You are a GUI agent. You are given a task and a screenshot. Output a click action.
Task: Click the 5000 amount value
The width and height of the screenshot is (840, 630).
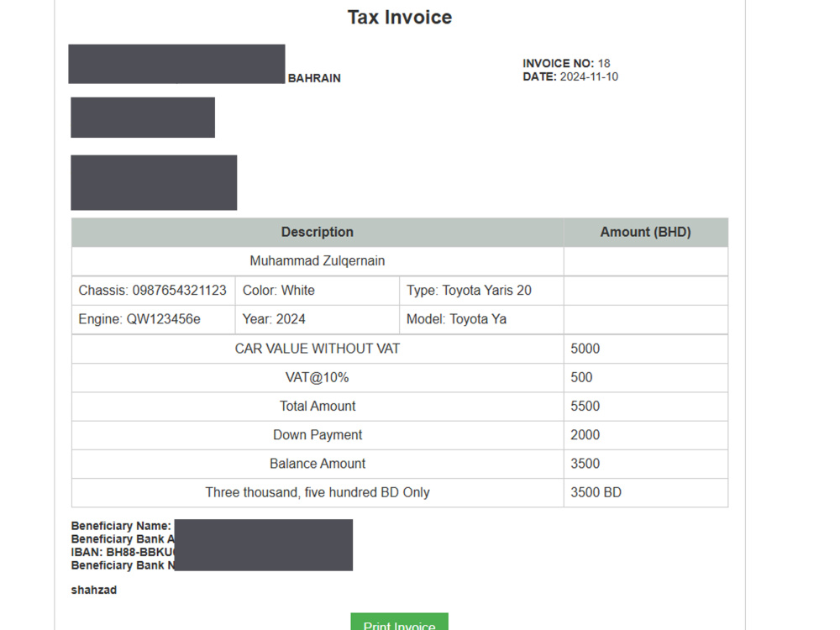[585, 349]
